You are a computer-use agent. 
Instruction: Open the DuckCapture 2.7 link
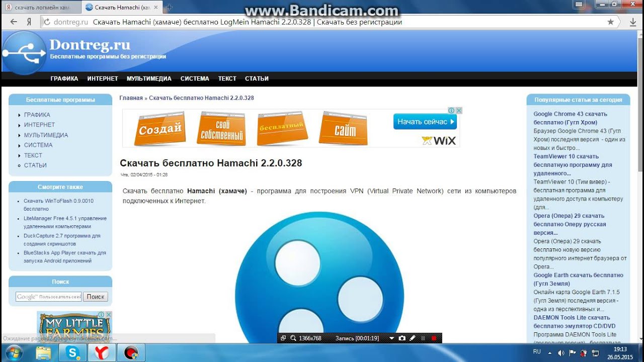click(x=62, y=239)
